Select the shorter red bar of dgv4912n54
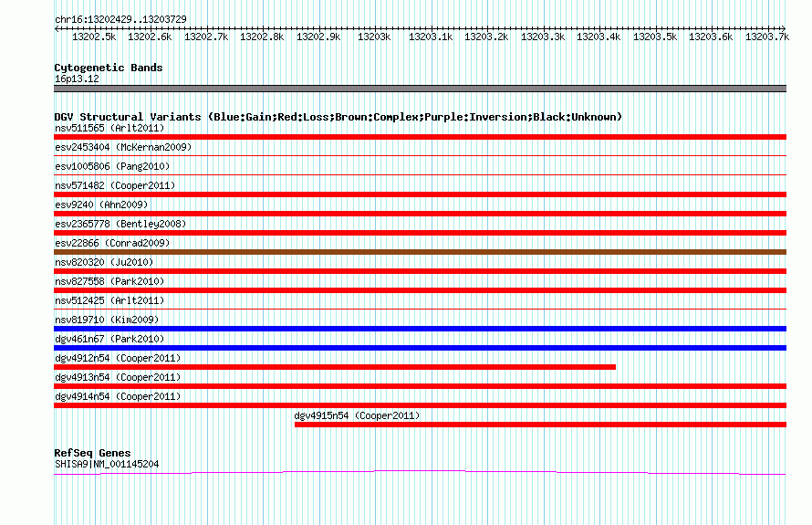 click(x=335, y=367)
